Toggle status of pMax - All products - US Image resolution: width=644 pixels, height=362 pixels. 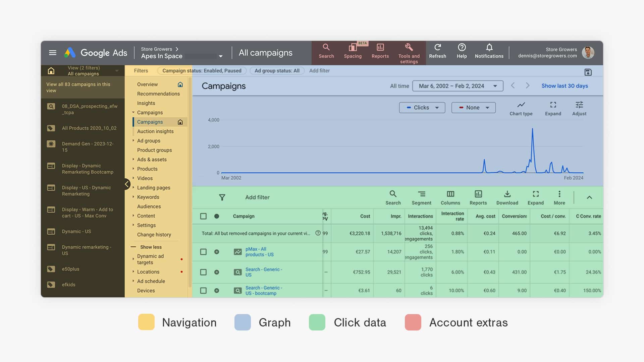click(x=217, y=252)
